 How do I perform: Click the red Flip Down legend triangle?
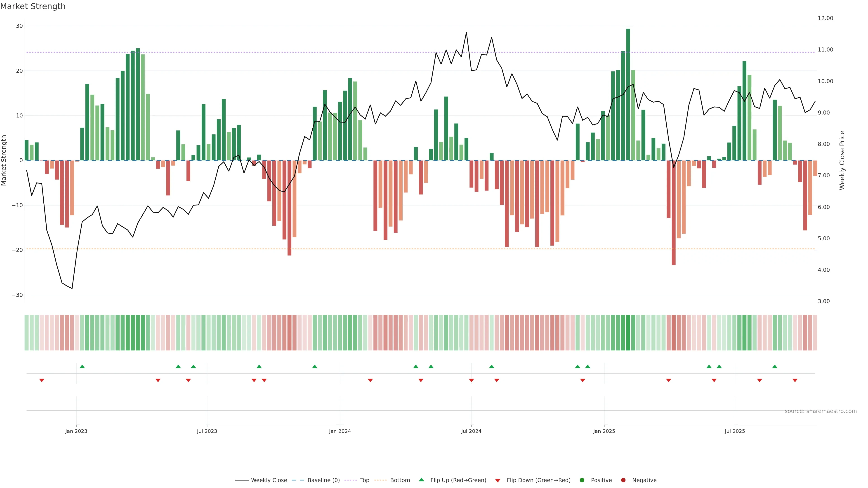click(x=498, y=481)
